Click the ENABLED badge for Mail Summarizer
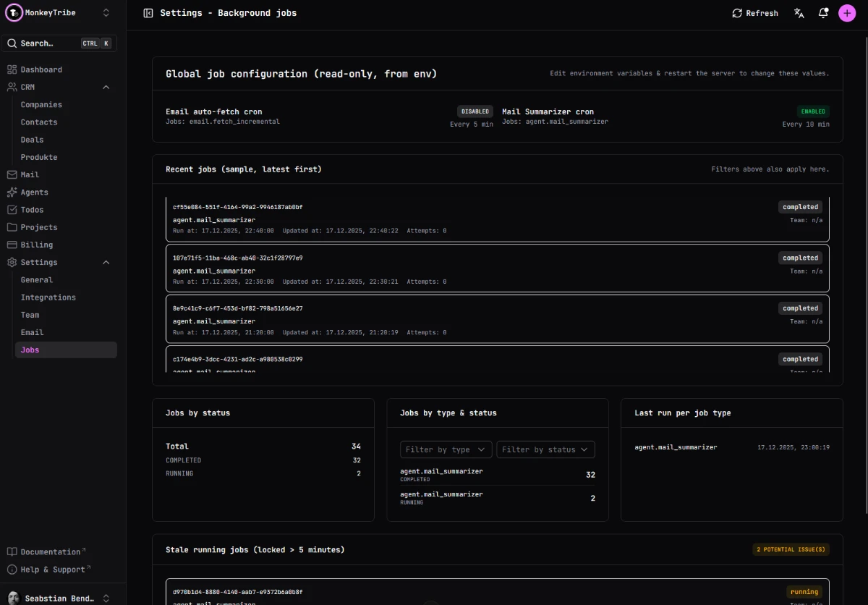The image size is (868, 605). click(x=813, y=111)
